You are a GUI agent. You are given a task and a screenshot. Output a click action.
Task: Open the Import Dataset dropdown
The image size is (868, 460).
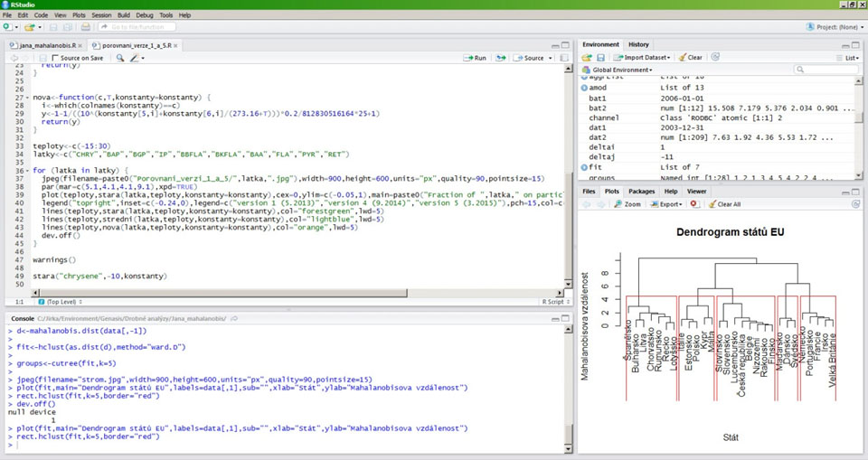point(642,57)
